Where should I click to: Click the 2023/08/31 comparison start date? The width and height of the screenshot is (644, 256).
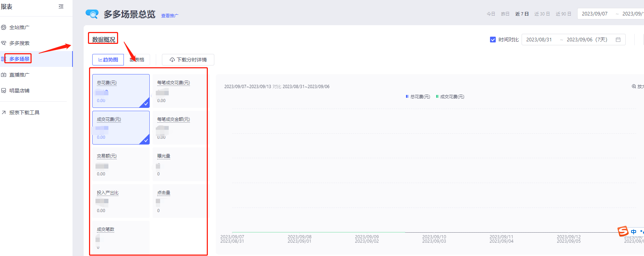pyautogui.click(x=539, y=40)
